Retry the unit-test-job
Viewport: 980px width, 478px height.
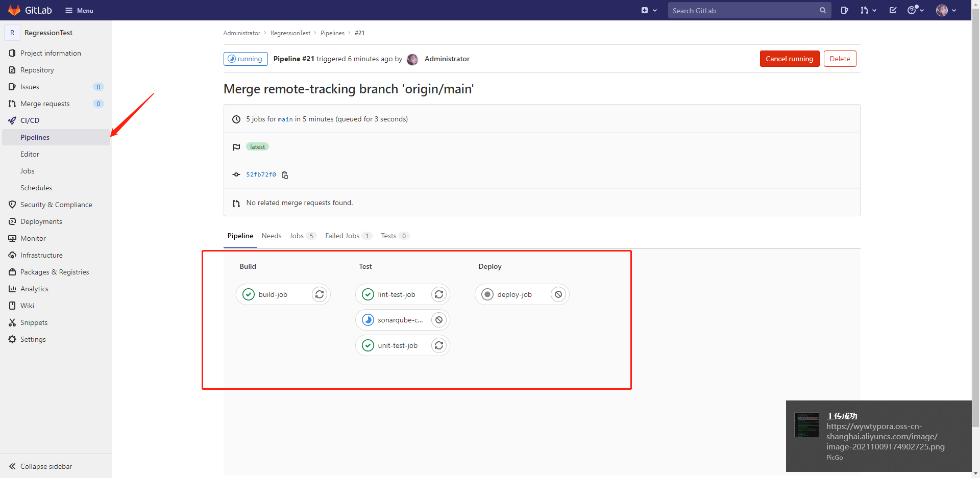pyautogui.click(x=439, y=345)
